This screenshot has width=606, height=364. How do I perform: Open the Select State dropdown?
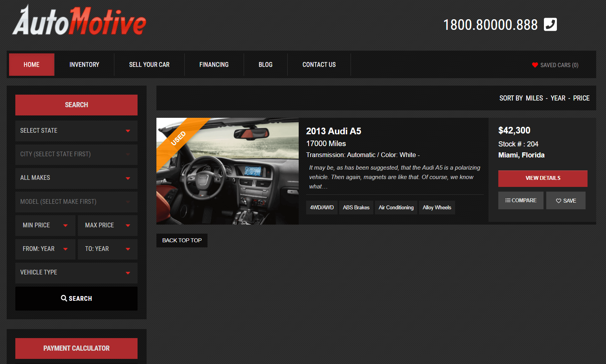coord(76,131)
